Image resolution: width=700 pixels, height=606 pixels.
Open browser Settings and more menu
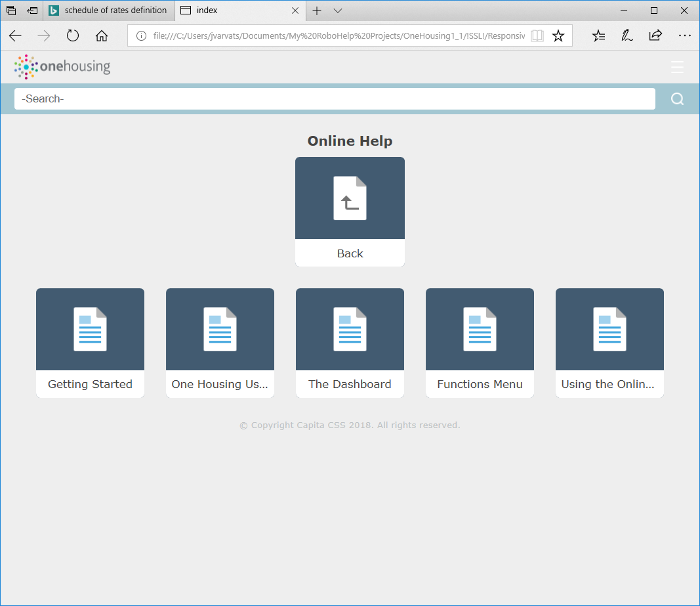click(x=684, y=35)
